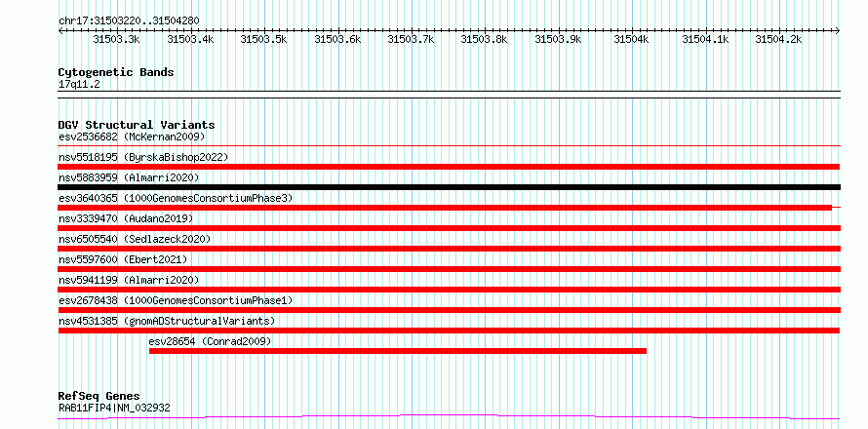Select the red bar under nsv5518195
The image size is (868, 429).
[x=449, y=167]
